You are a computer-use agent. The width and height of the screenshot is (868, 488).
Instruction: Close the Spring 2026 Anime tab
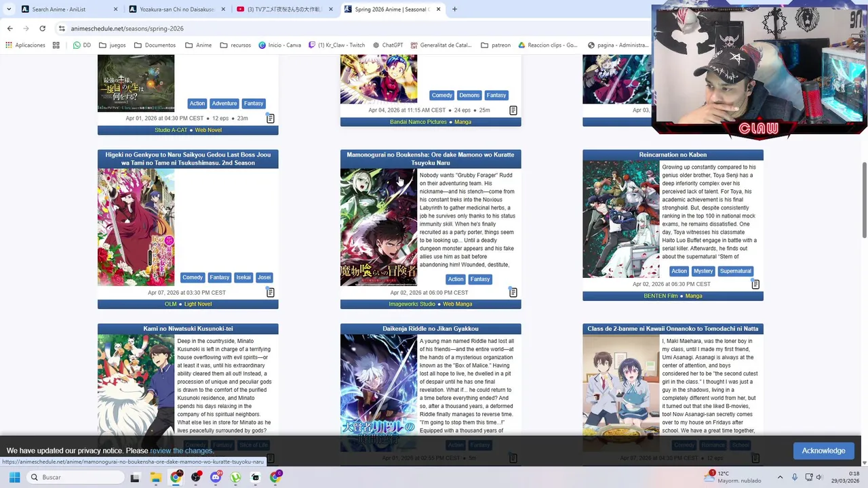coord(439,9)
